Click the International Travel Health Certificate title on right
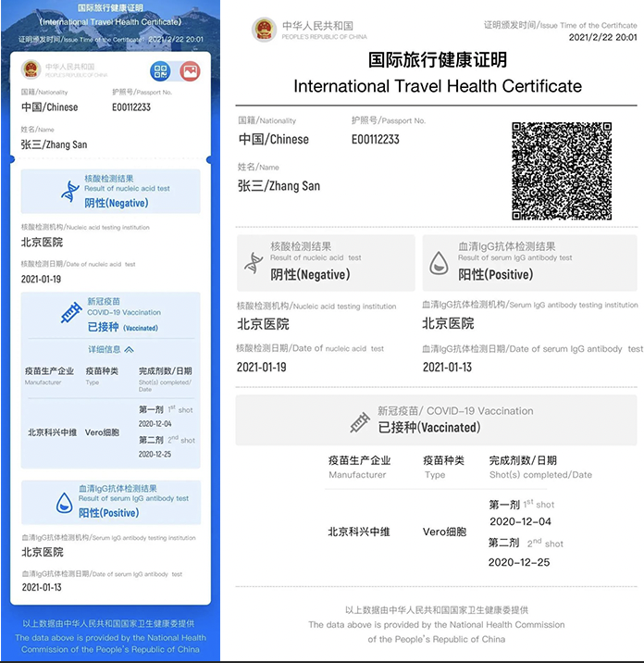This screenshot has width=644, height=663. 437,86
